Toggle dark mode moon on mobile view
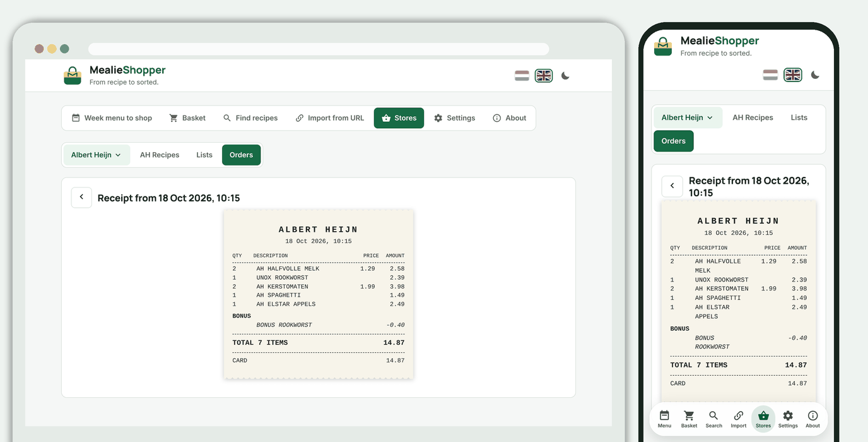 coord(815,75)
